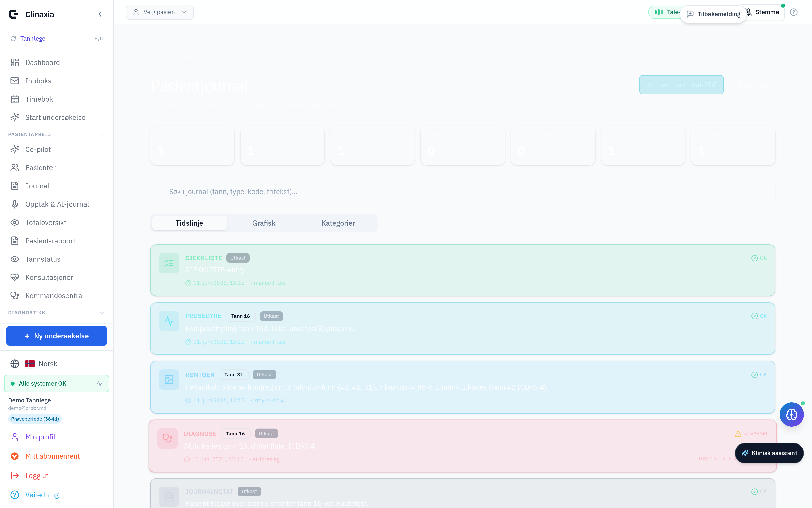Open the Veiledning guide

(42, 495)
